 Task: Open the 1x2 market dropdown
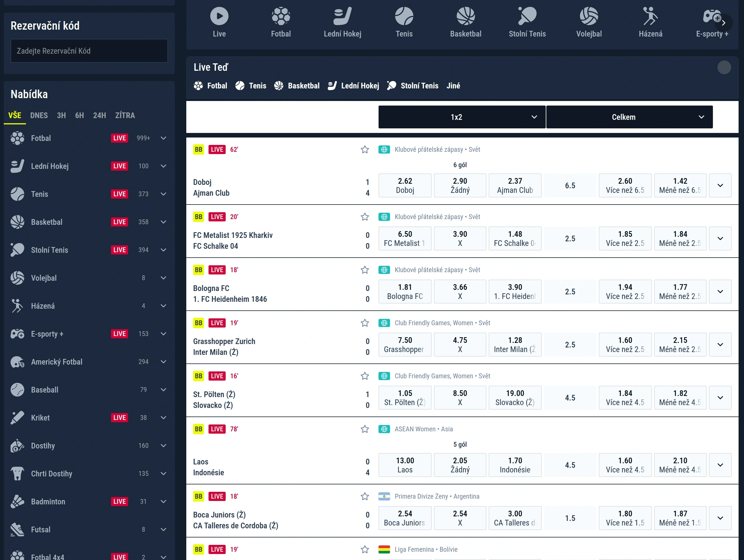[x=462, y=117]
